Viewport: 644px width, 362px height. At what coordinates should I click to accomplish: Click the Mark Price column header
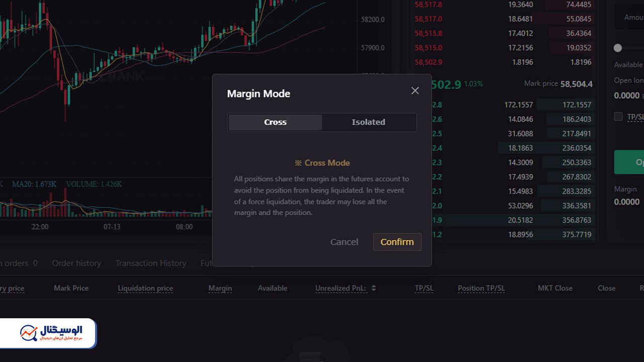[71, 288]
